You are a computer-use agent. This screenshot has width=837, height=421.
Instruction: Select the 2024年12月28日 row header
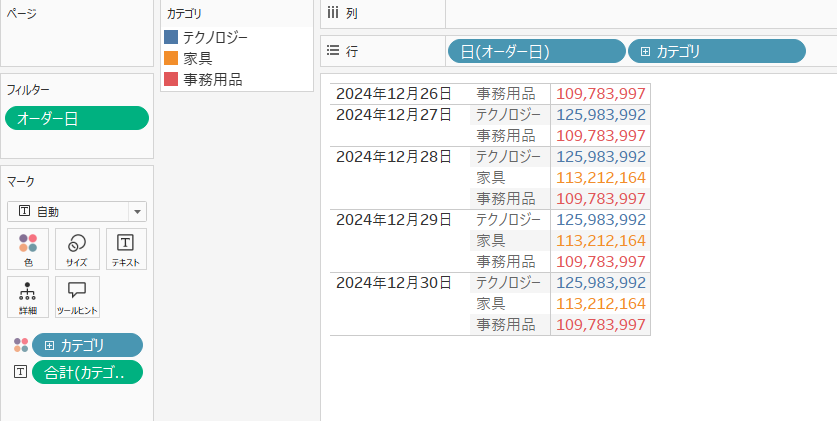(394, 157)
